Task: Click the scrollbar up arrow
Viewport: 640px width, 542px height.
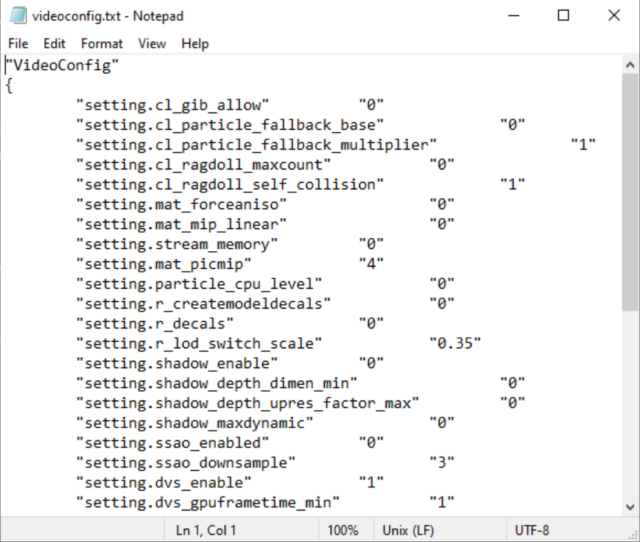Action: tap(630, 65)
